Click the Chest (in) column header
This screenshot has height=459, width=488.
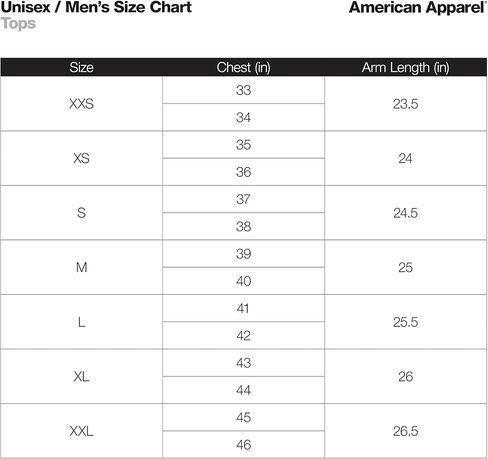click(243, 67)
